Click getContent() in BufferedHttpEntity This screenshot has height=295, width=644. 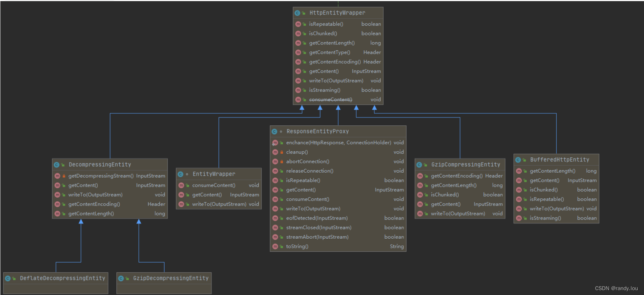[544, 181]
